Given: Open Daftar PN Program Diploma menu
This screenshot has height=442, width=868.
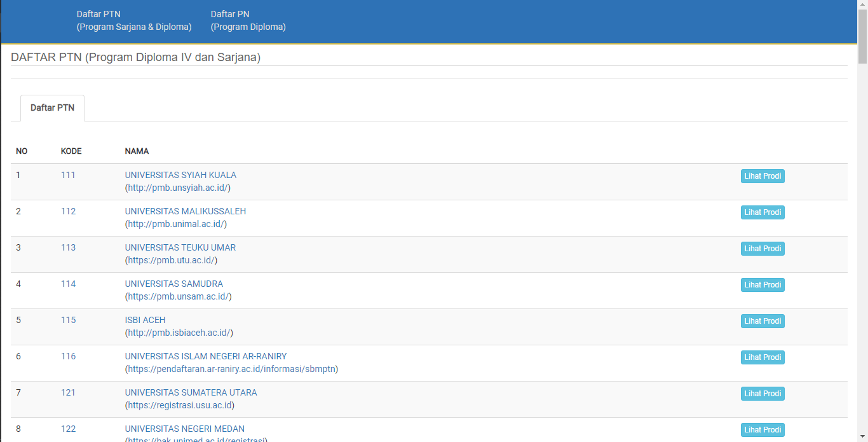Looking at the screenshot, I should (248, 20).
